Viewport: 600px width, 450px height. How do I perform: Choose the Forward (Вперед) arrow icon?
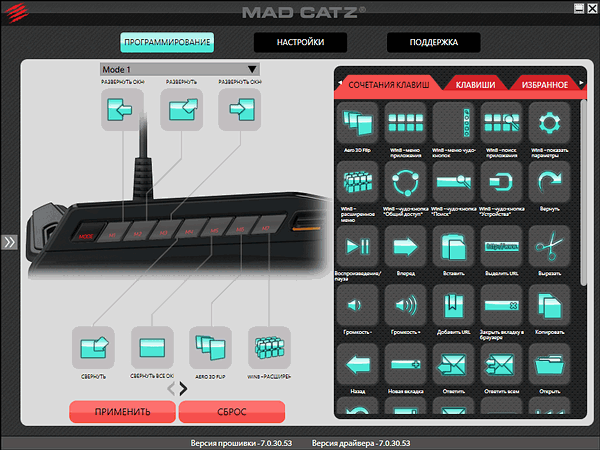406,246
